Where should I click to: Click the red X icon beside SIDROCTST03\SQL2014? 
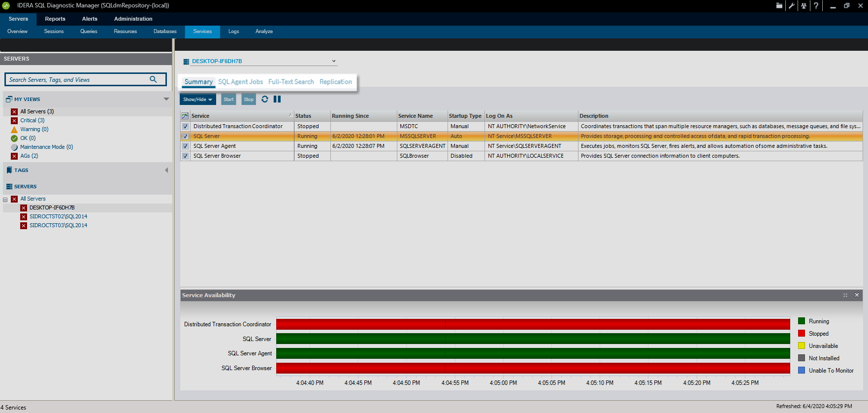click(x=24, y=226)
